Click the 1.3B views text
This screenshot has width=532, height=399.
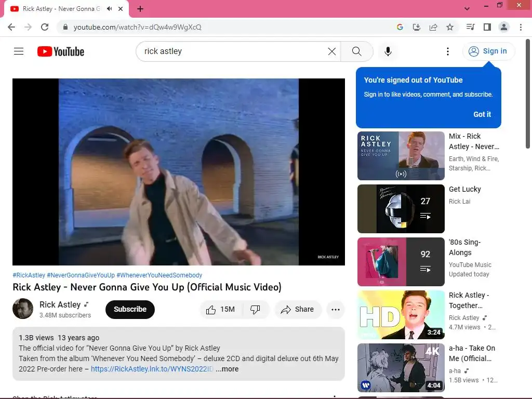(36, 338)
